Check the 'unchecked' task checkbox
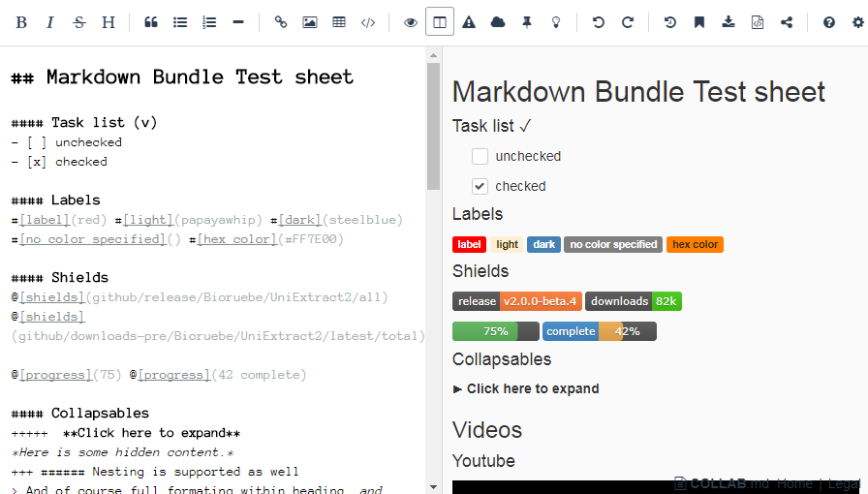The height and width of the screenshot is (494, 868). (x=480, y=156)
